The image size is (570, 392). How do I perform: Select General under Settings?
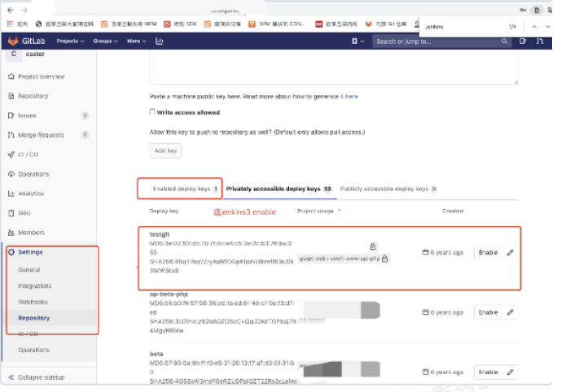pyautogui.click(x=29, y=270)
